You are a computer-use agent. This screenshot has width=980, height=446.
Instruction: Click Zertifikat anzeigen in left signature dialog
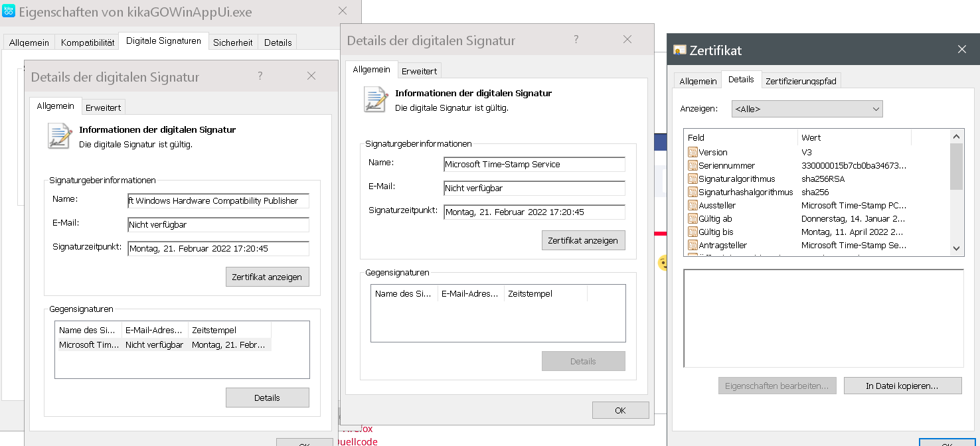(267, 277)
